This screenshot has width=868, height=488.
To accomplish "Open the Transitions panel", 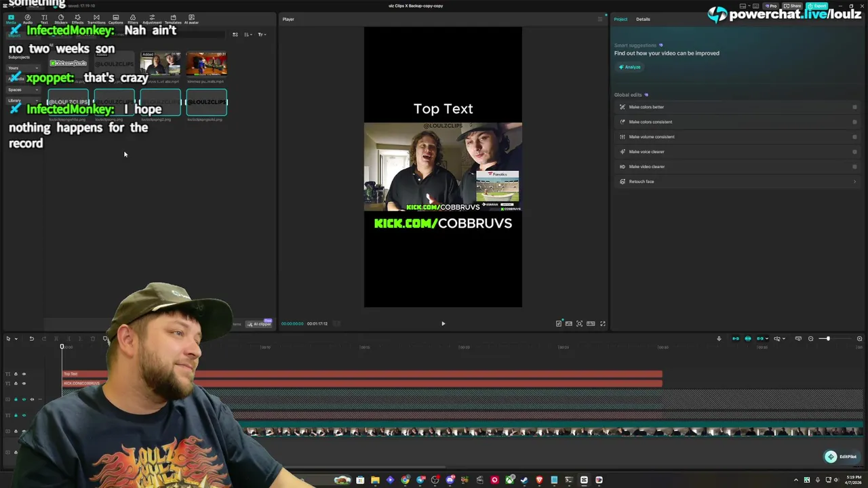I will [x=96, y=19].
